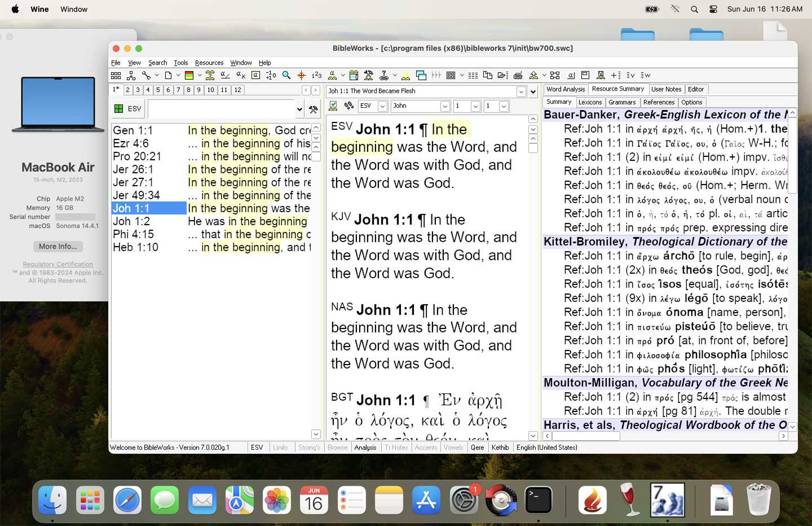Open the Regulatory Certification link

point(58,264)
